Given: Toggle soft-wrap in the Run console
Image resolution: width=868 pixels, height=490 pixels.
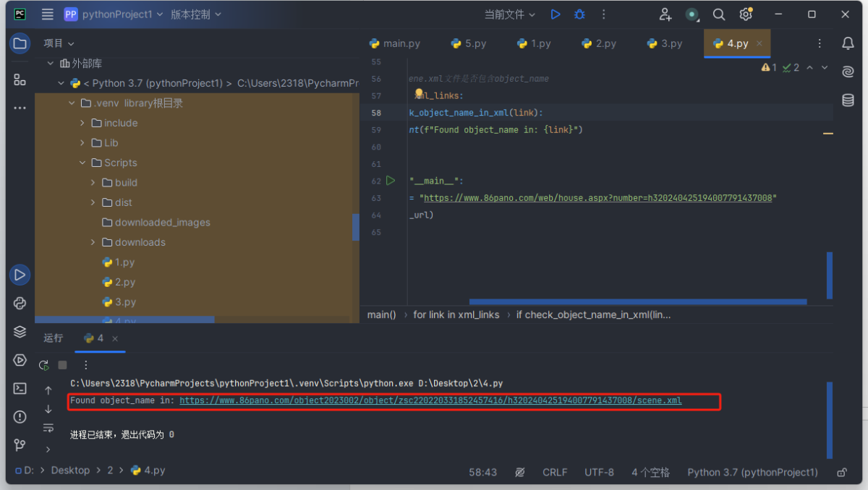Looking at the screenshot, I should tap(48, 429).
